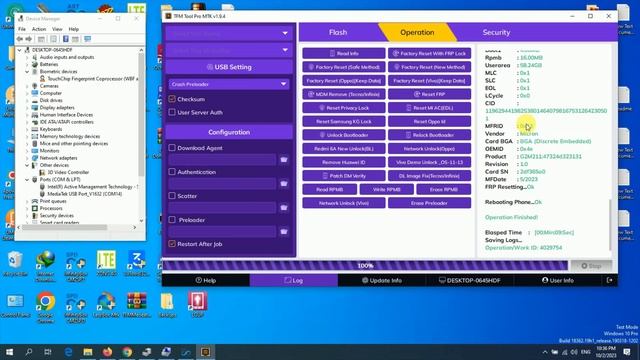This screenshot has width=640, height=360.
Task: Switch to the Flash tab
Action: click(x=338, y=32)
